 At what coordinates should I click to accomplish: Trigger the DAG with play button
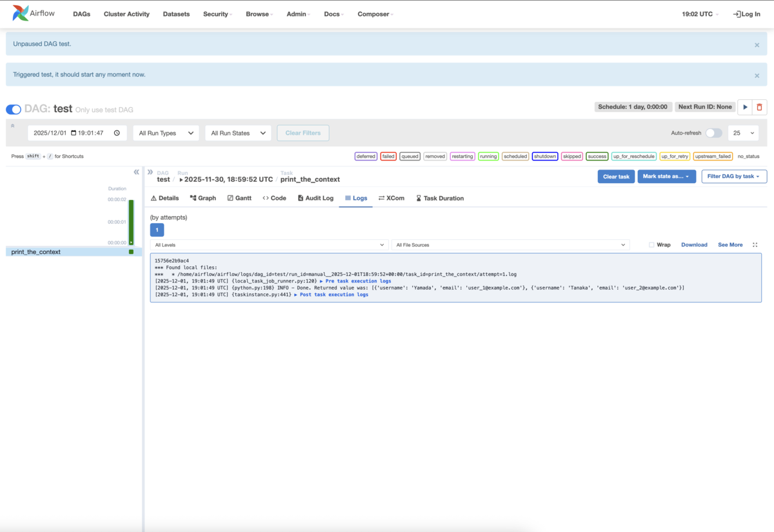(745, 107)
